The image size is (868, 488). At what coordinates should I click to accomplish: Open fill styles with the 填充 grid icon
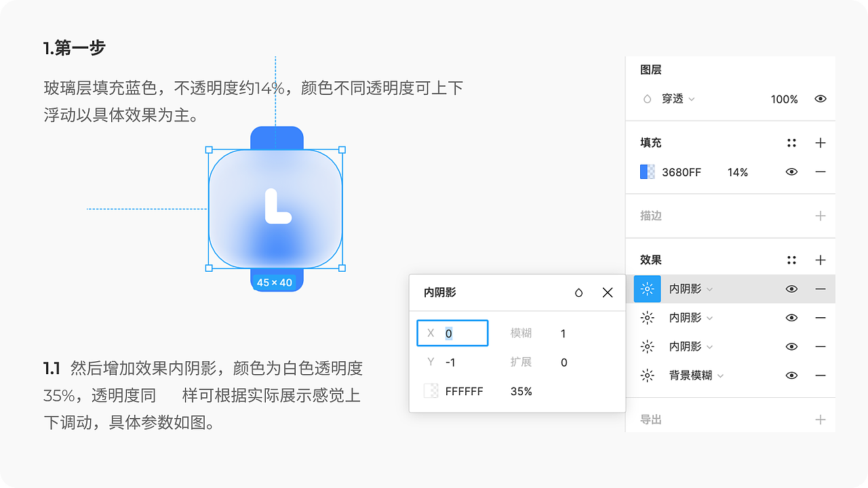click(x=791, y=143)
